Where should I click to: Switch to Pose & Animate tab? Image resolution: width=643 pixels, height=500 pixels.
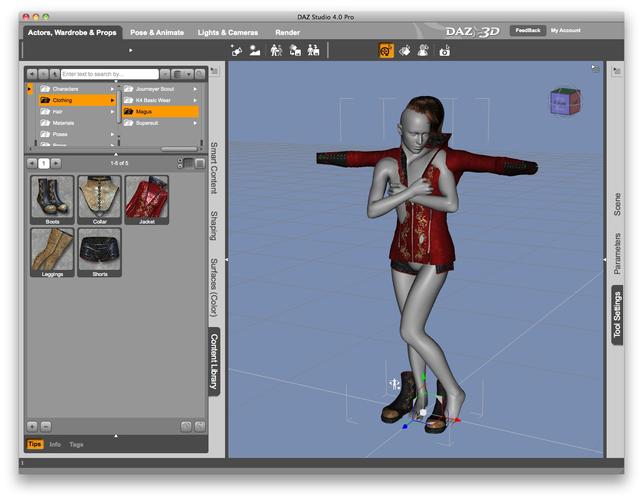pos(157,32)
